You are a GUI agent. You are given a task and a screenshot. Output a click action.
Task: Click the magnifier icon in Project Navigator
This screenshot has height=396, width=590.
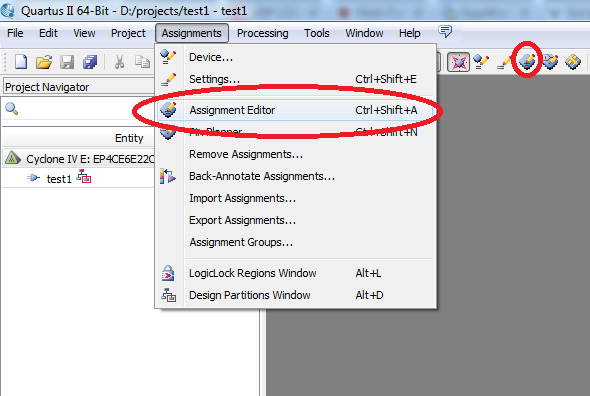click(x=12, y=109)
